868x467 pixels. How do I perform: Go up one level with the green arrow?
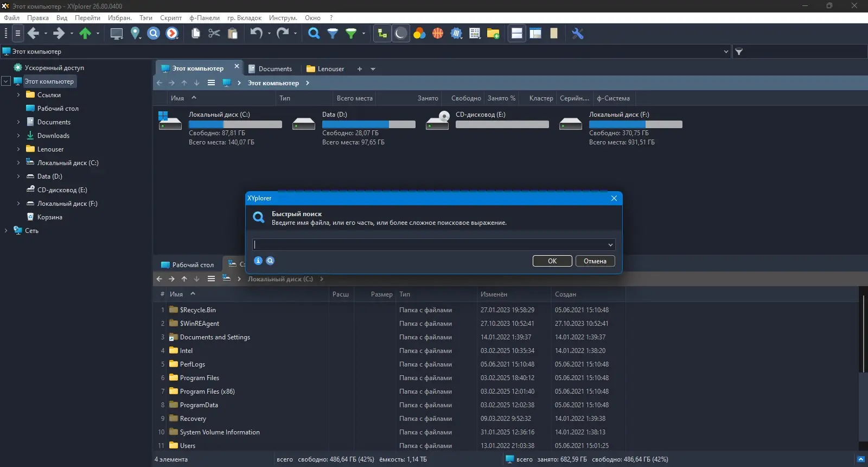coord(85,34)
